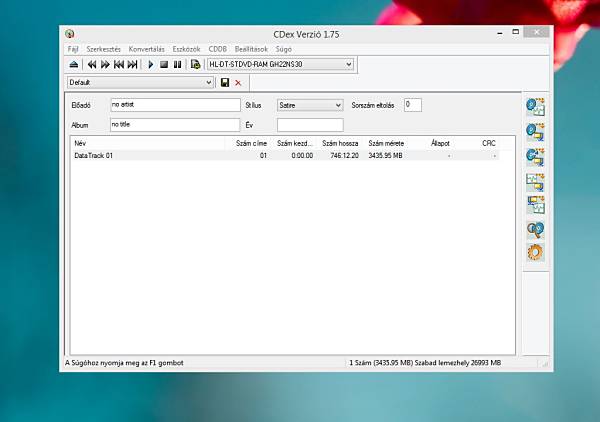600x422 pixels.
Task: Maximize the CDex window
Action: [x=516, y=32]
